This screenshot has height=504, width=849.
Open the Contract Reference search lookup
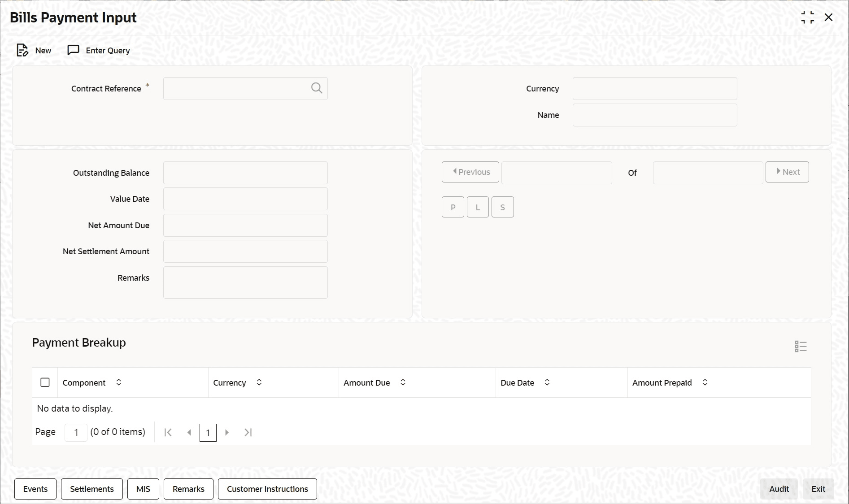[x=317, y=88]
